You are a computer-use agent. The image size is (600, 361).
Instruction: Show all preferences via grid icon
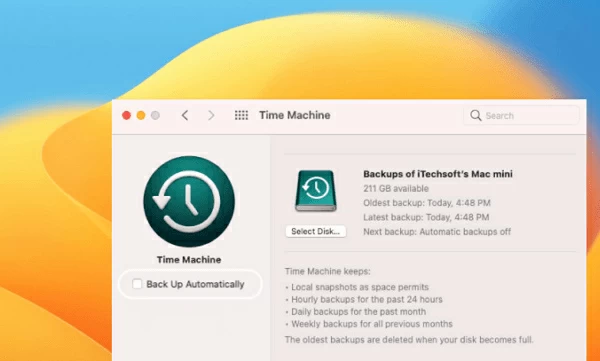(x=241, y=115)
